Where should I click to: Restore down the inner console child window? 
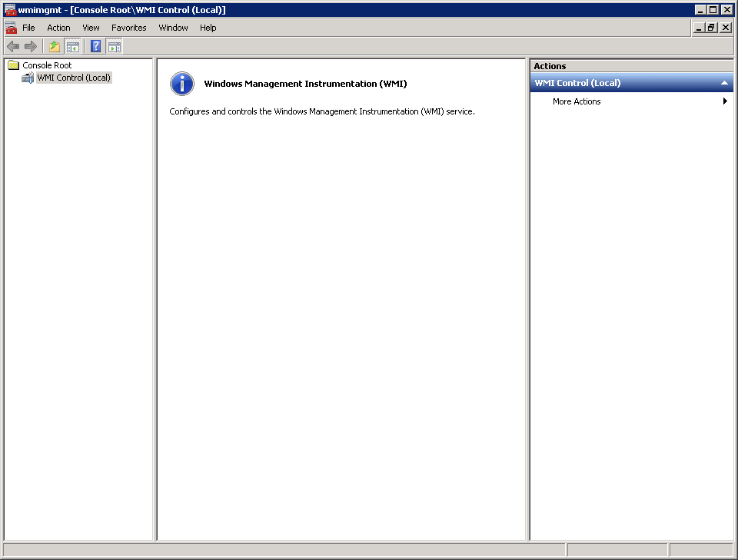point(711,28)
